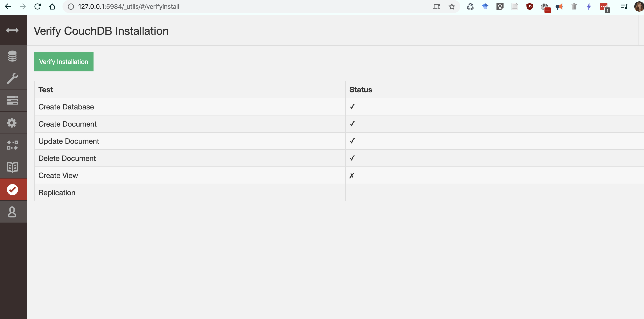The height and width of the screenshot is (319, 644).
Task: Open the uBlock Origin shield extension
Action: tap(529, 6)
